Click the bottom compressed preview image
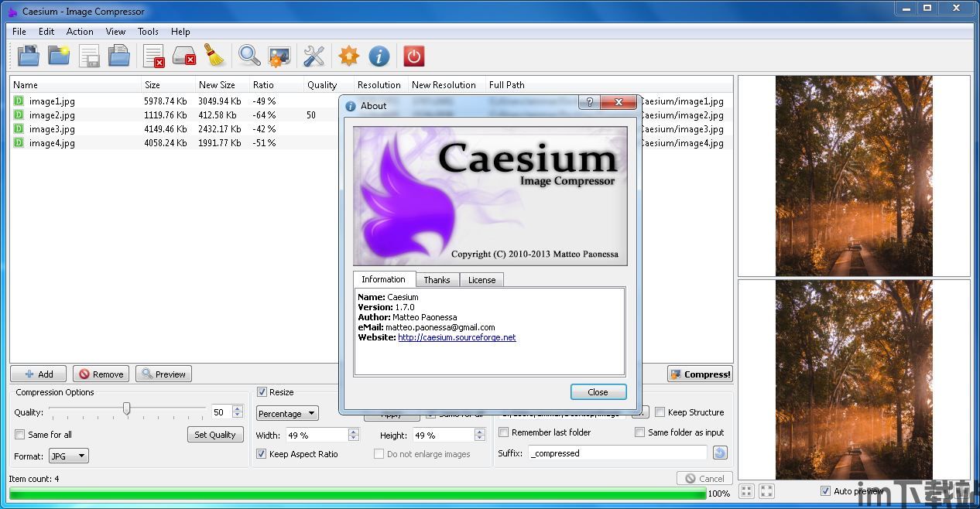 [854, 380]
